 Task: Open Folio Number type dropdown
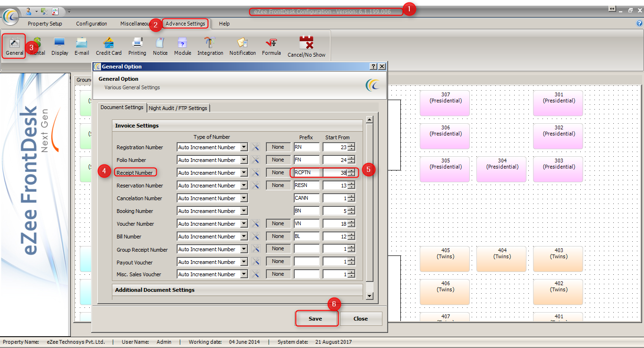click(x=244, y=160)
